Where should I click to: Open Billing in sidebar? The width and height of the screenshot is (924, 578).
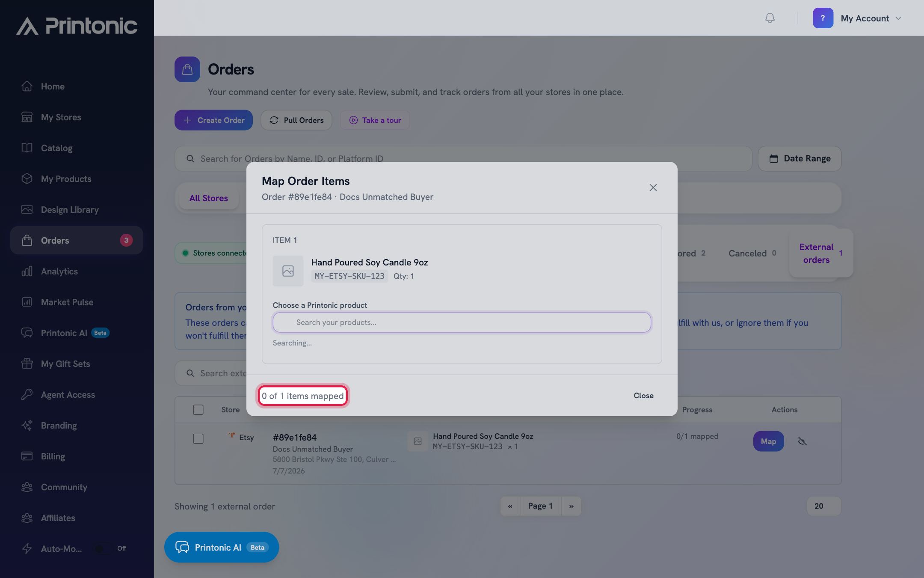pyautogui.click(x=77, y=456)
